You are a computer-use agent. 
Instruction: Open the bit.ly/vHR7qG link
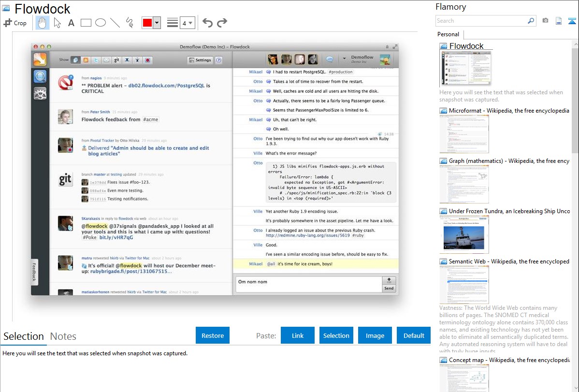pyautogui.click(x=116, y=237)
